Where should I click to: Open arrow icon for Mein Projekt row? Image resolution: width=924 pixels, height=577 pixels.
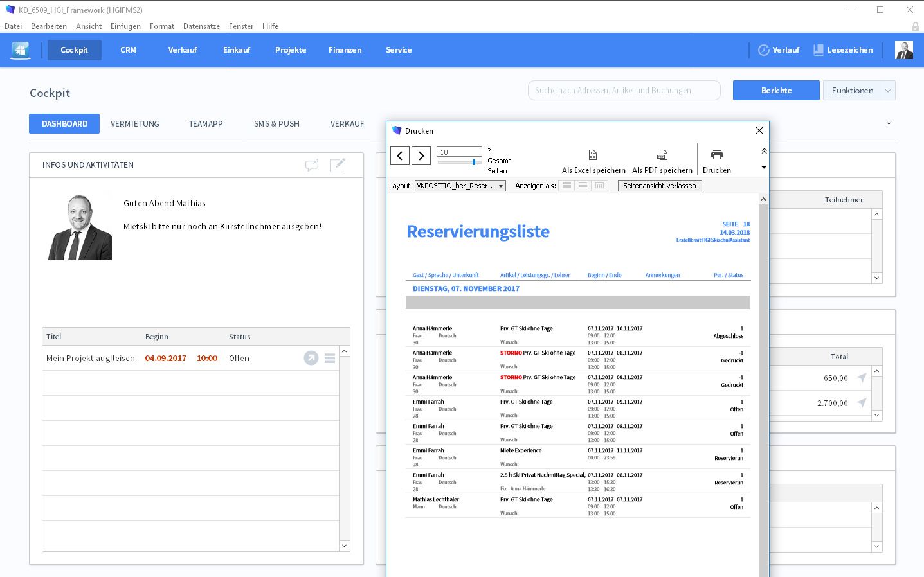coord(311,359)
